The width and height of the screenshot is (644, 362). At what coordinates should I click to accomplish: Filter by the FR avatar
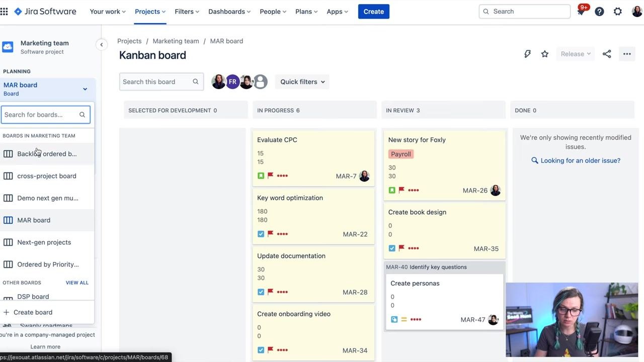[x=232, y=81]
